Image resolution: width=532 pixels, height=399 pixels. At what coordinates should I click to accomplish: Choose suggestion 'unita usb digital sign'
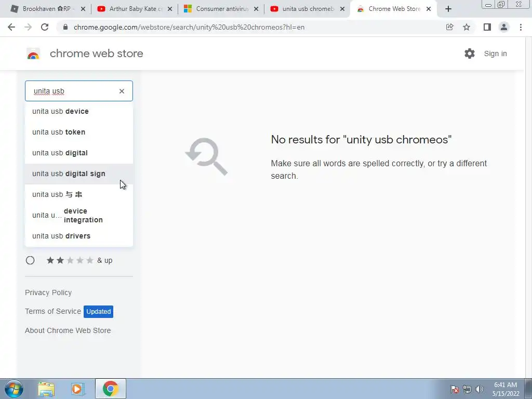point(79,174)
